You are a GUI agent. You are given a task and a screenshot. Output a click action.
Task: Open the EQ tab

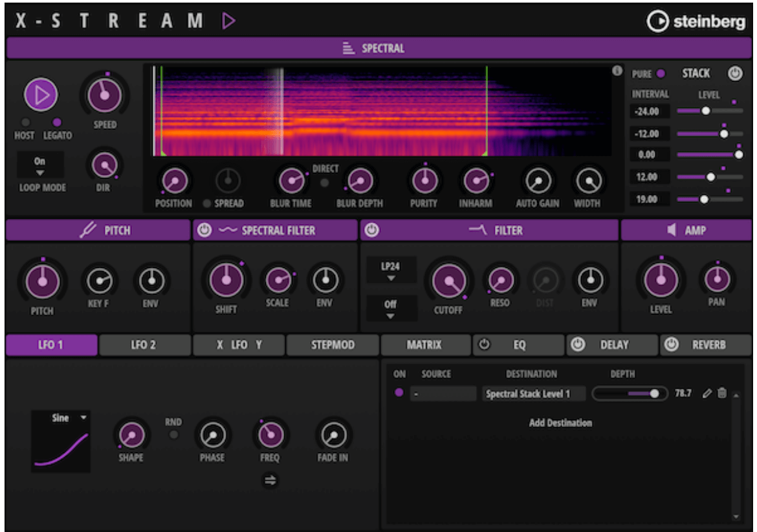[x=519, y=345]
